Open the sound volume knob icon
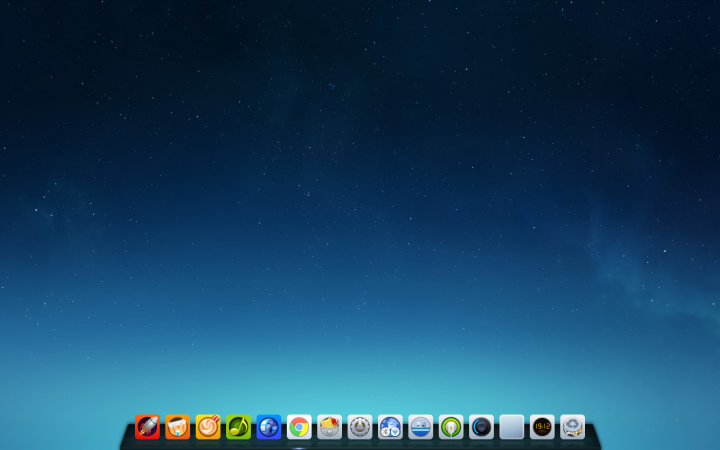The width and height of the screenshot is (720, 450). pos(481,427)
